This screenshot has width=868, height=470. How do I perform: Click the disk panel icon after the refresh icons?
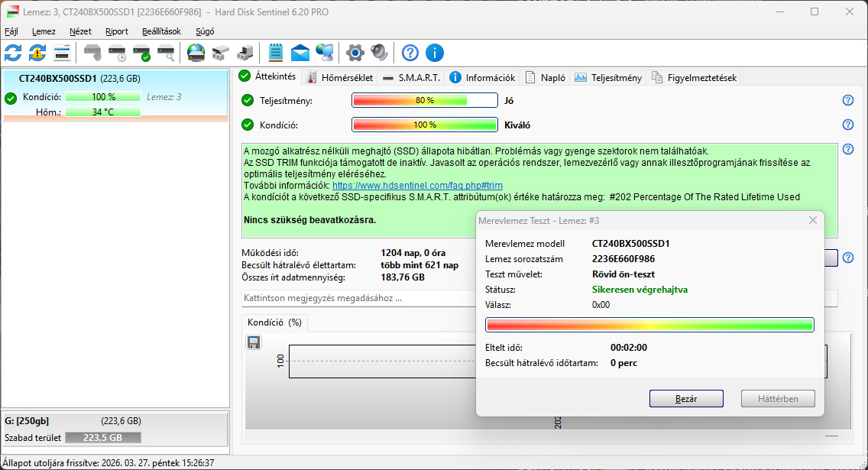(62, 53)
